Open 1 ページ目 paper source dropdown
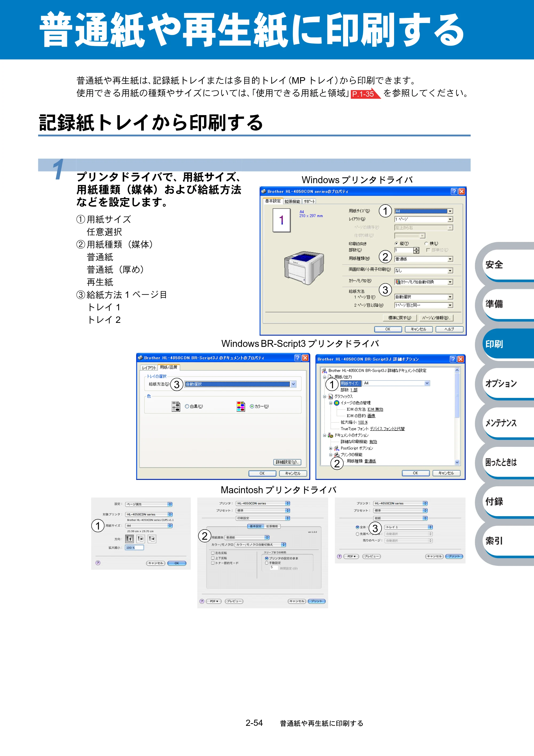This screenshot has width=534, height=756. [x=424, y=297]
